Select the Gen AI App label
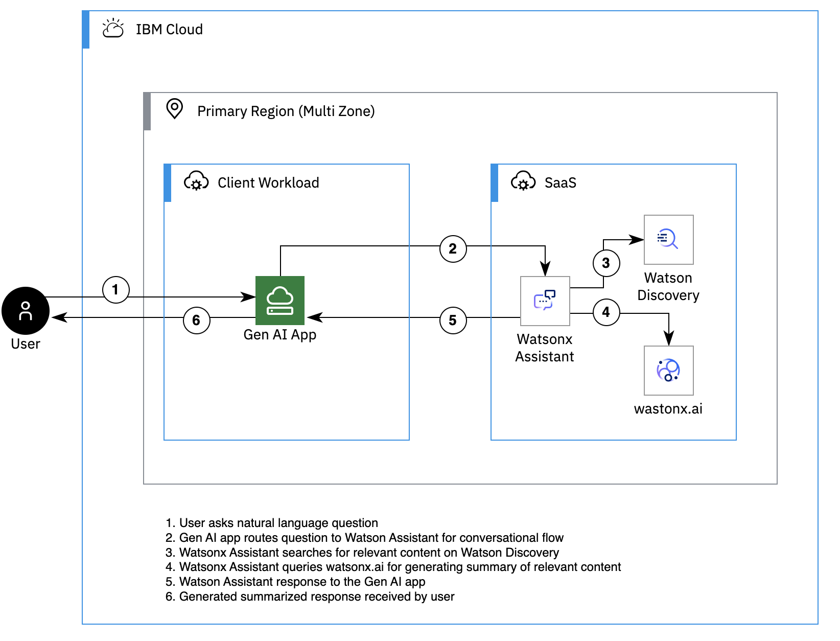The image size is (840, 641). 280,335
